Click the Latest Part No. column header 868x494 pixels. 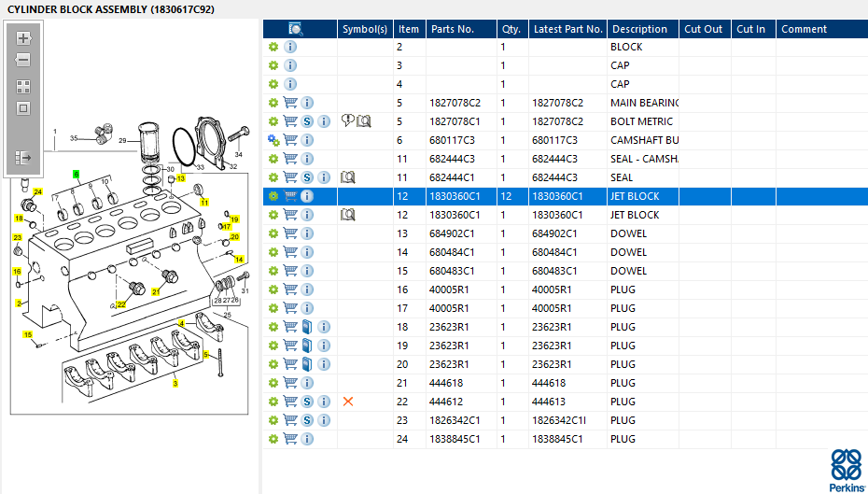tap(568, 29)
